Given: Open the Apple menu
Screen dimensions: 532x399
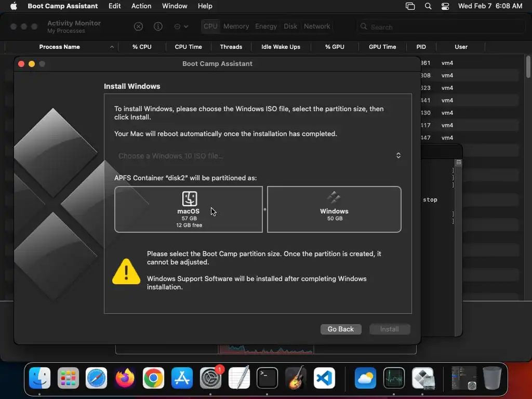Looking at the screenshot, I should click(x=14, y=6).
